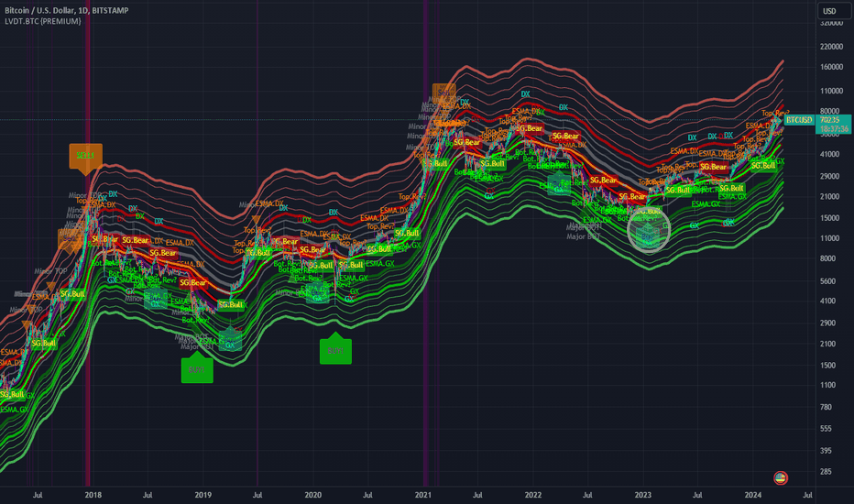Click the orange SELL1 signal label

(85, 159)
